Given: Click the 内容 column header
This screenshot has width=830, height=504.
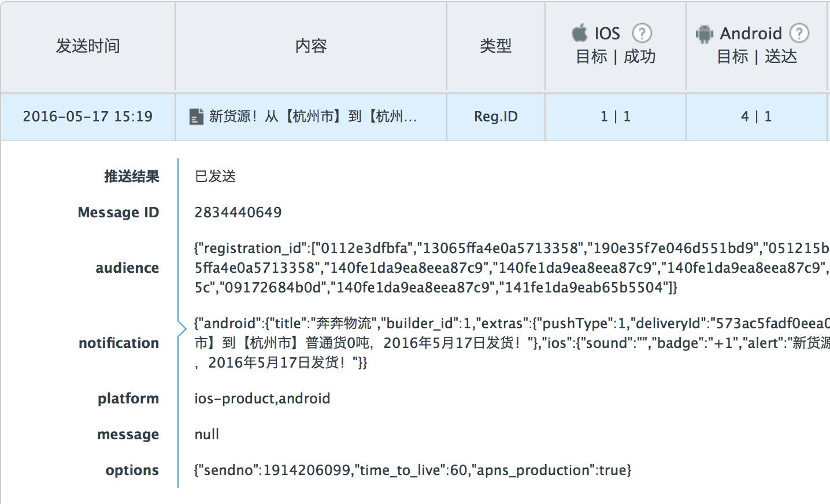Looking at the screenshot, I should tap(311, 46).
